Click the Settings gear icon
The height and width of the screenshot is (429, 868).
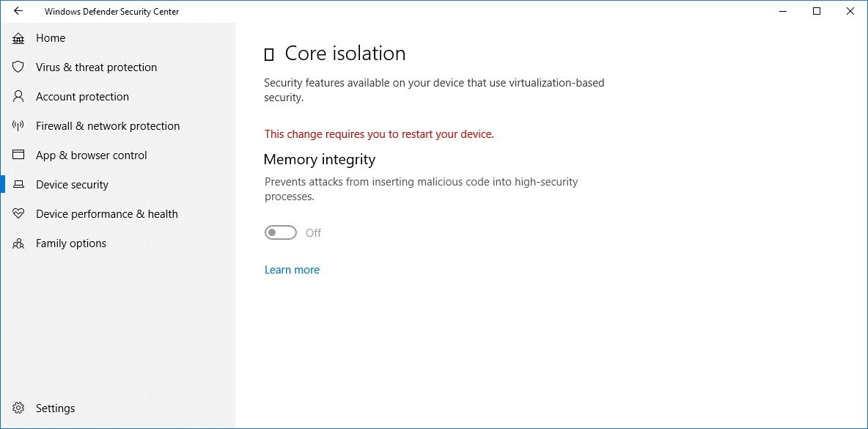point(18,408)
